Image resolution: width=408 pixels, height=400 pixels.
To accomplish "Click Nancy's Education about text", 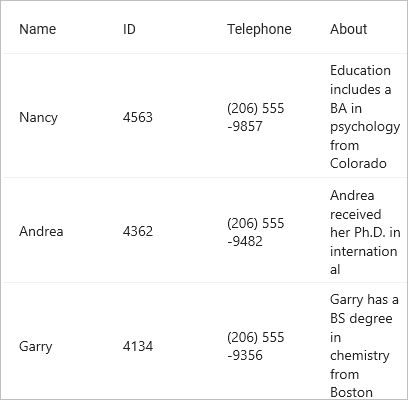I will tap(365, 117).
